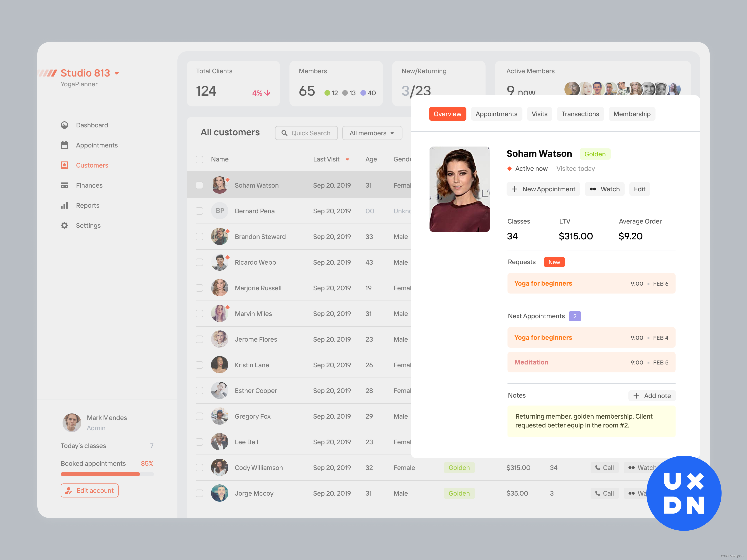
Task: Click plus icon on Add note
Action: pyautogui.click(x=636, y=396)
